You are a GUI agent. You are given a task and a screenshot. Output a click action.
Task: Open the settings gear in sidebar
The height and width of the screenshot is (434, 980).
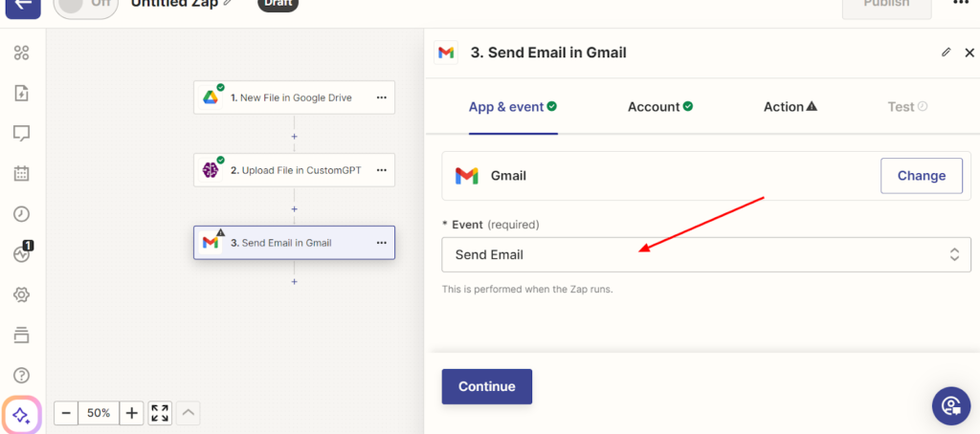pos(21,294)
